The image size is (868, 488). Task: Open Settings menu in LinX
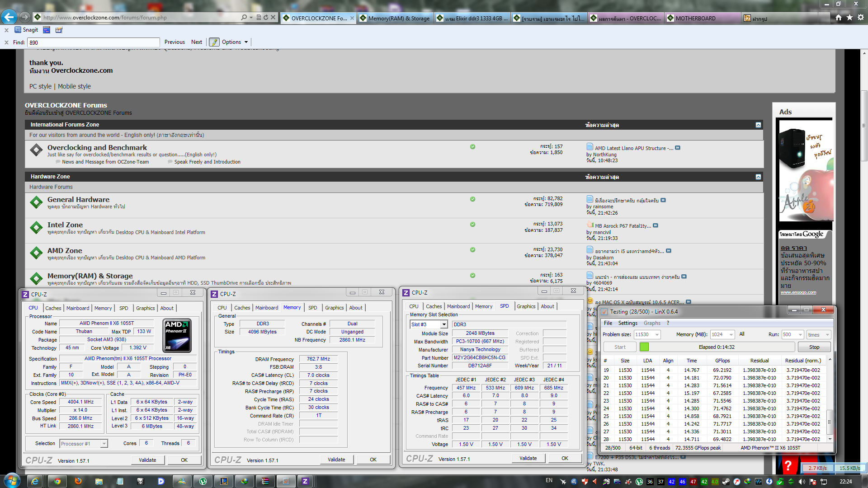[627, 323]
